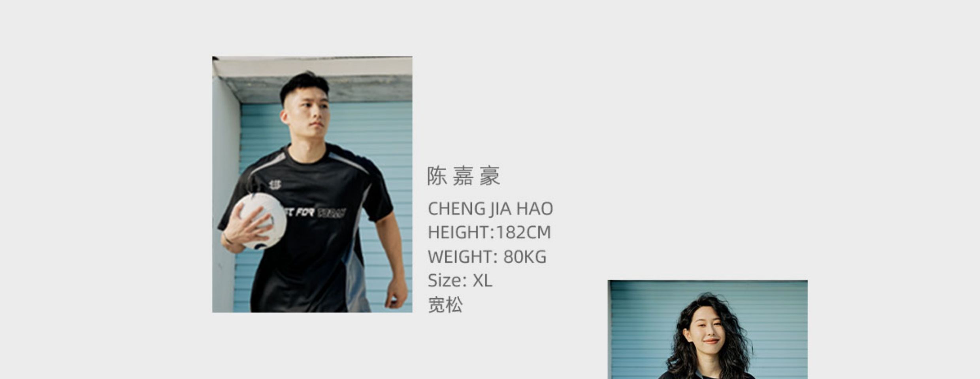Click the Chinese name heading 陈嘉豪
Screen dimensions: 980x379
[464, 176]
